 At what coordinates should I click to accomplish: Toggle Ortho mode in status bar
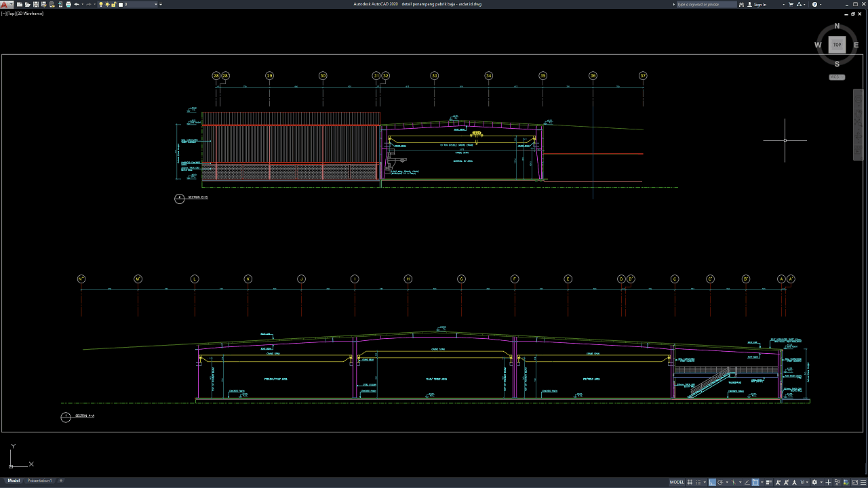pyautogui.click(x=712, y=482)
